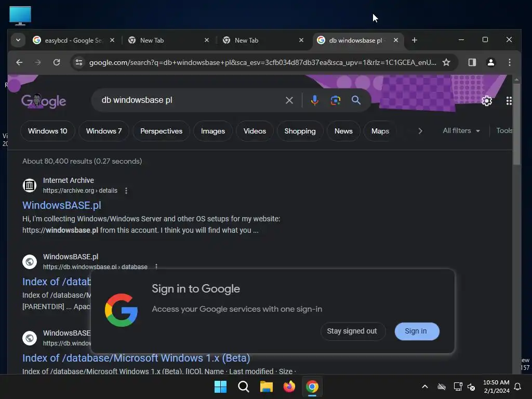The height and width of the screenshot is (399, 532).
Task: Open the Windows Start menu
Action: coord(220,387)
